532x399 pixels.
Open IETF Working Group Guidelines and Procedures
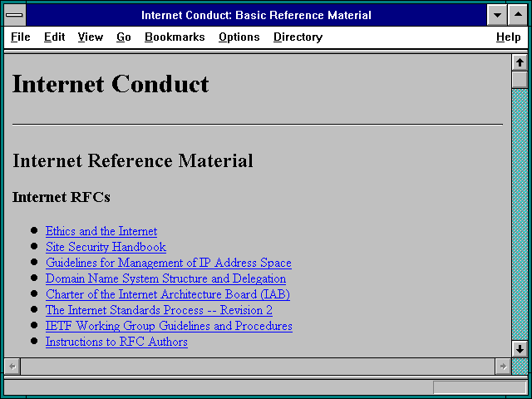(x=169, y=326)
